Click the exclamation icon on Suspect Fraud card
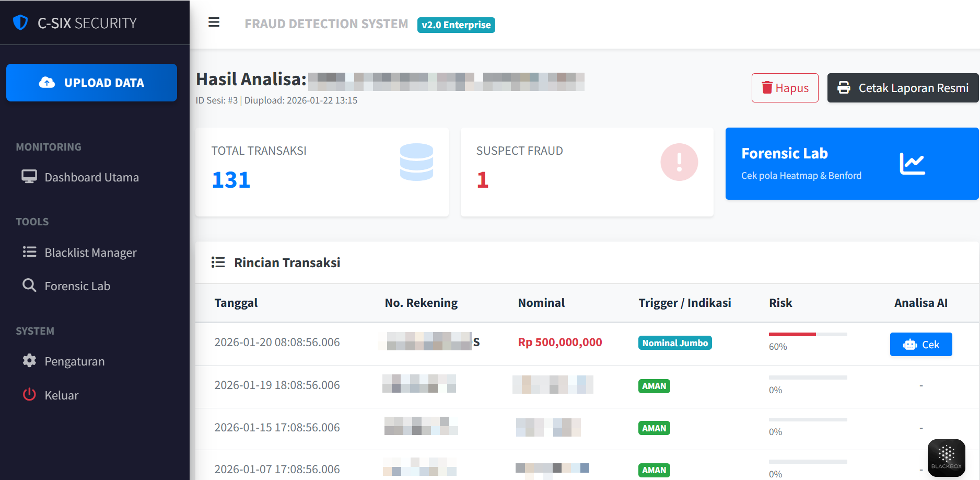The image size is (980, 480). pos(679,162)
